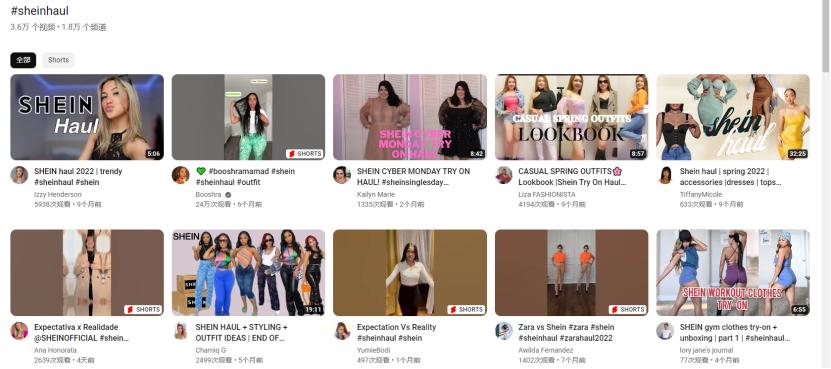Open the SHEIN Cyber Monday try-on thumbnail
Viewport: 831px width, 369px height.
pos(410,117)
